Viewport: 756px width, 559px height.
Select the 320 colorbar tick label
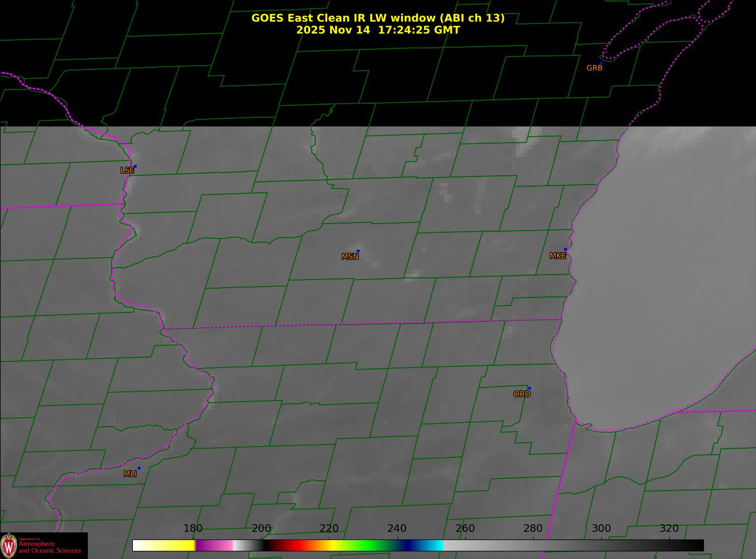tap(669, 529)
